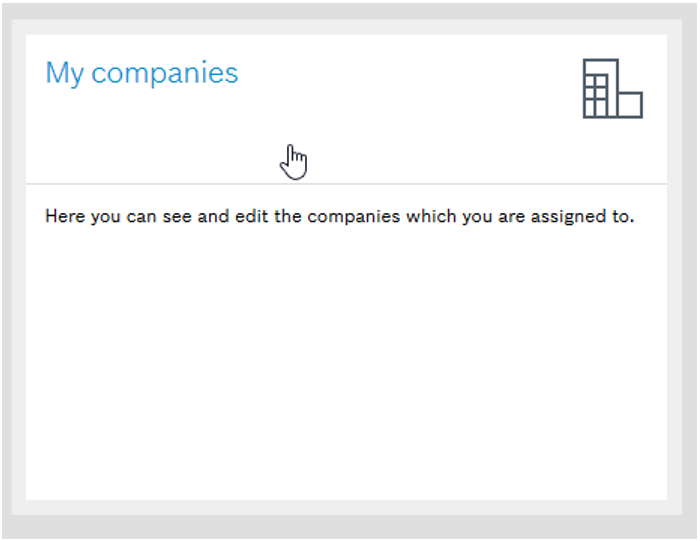Click the companies description text

340,216
